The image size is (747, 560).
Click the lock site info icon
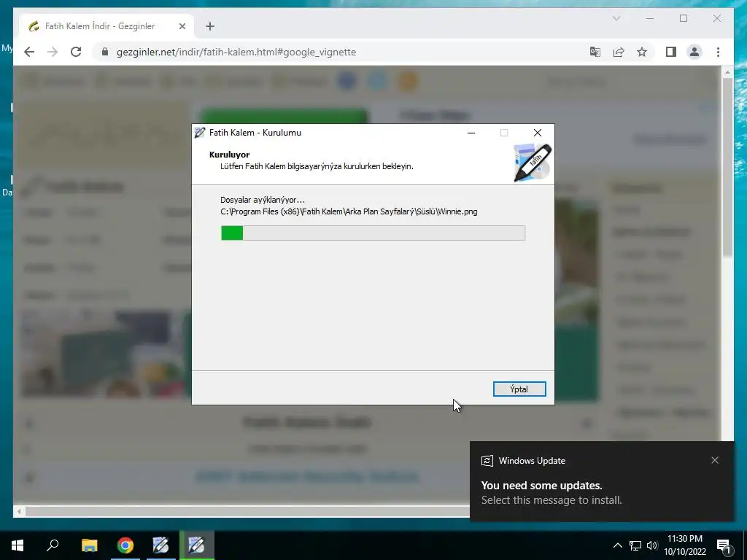105,52
